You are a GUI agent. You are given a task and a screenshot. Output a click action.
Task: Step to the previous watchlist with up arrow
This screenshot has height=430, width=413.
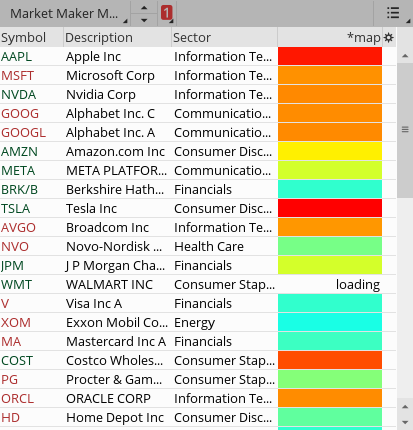coord(144,7)
